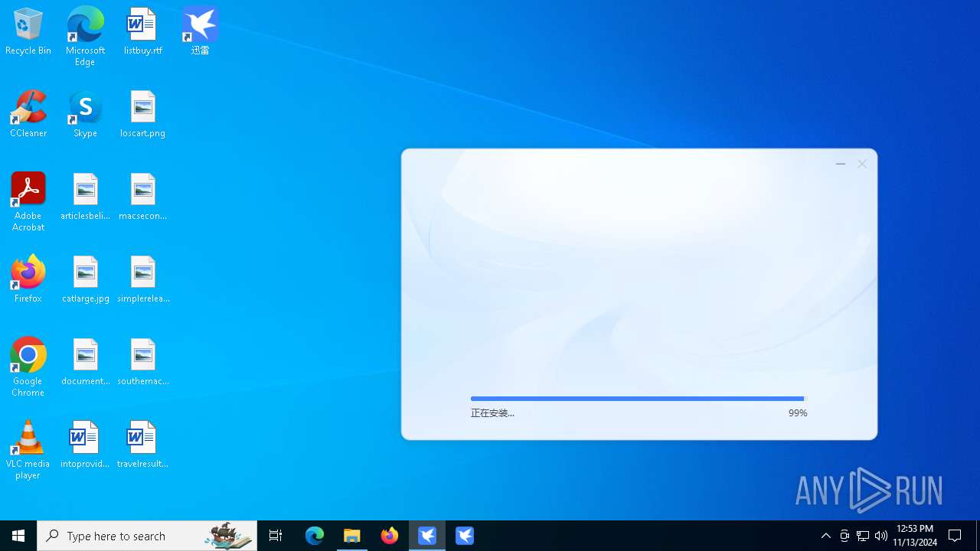Close the Xunlei installer window

click(x=862, y=164)
